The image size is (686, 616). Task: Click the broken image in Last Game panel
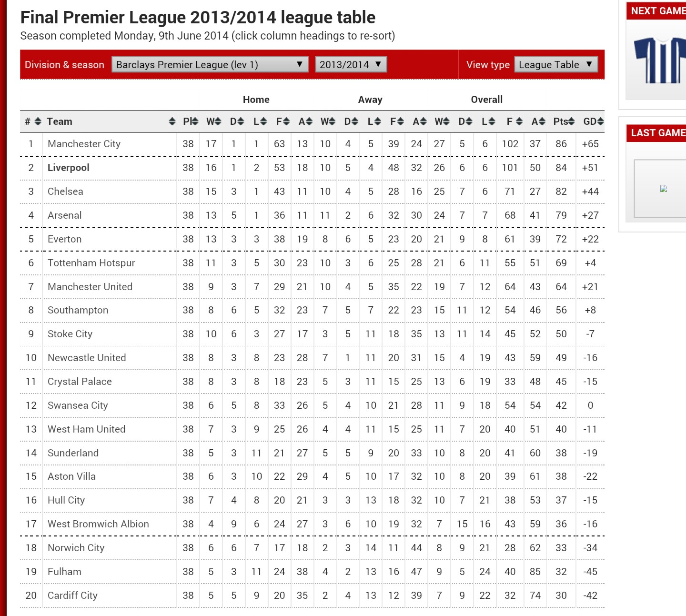coord(664,189)
